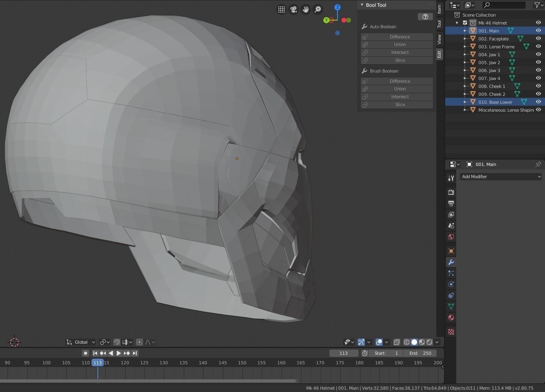The image size is (545, 392).
Task: Toggle orthographic/perspective grid view icon
Action: click(282, 10)
